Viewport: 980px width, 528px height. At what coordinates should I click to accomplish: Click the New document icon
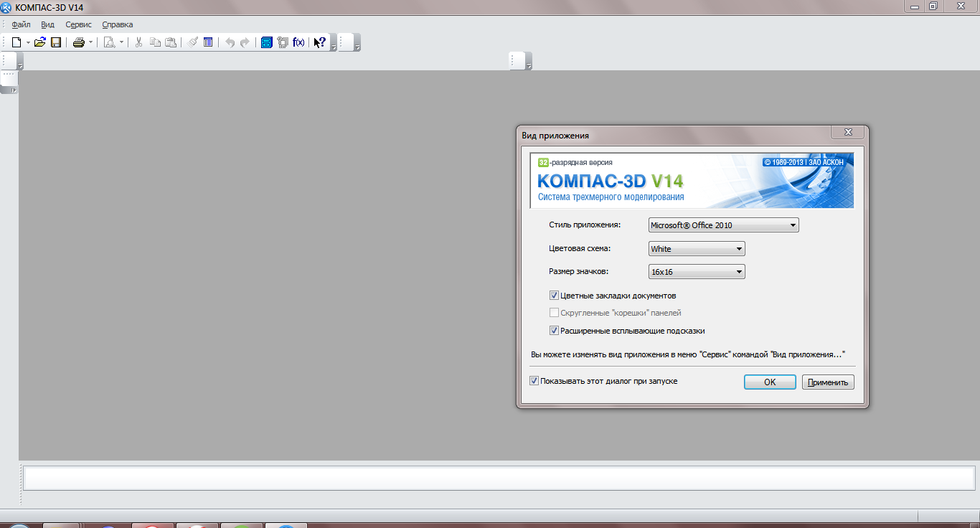[17, 42]
